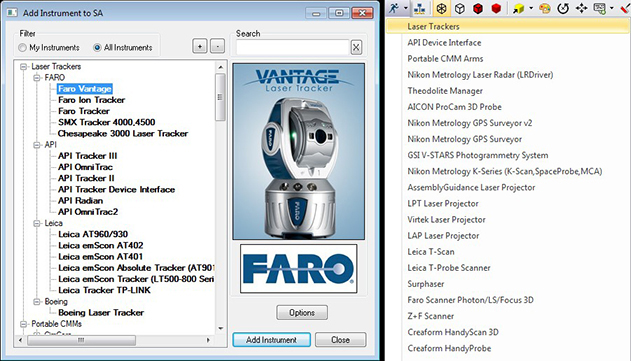Choose API Device Interface menu item
This screenshot has width=631, height=361.
point(444,43)
